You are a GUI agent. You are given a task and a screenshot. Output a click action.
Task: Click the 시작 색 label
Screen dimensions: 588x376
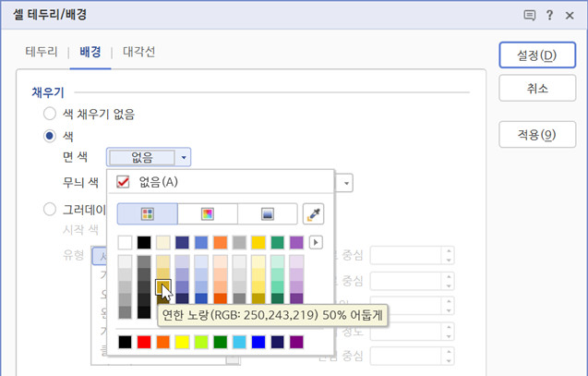(80, 229)
